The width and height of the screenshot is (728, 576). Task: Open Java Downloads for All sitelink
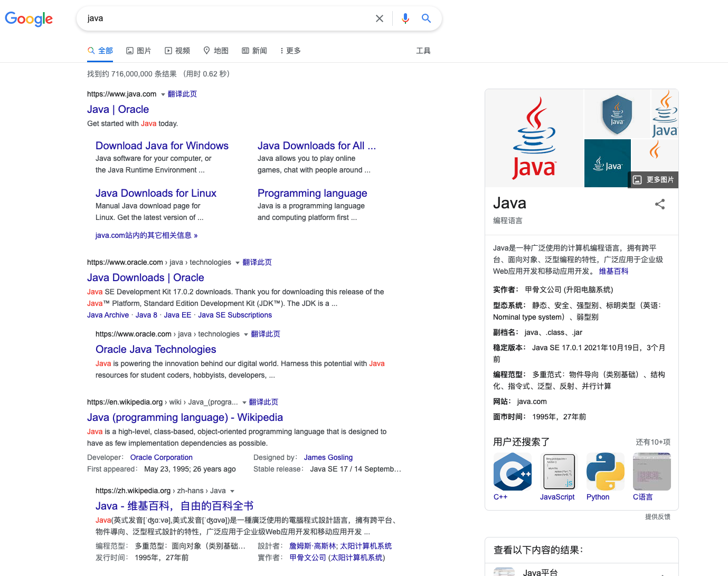317,146
